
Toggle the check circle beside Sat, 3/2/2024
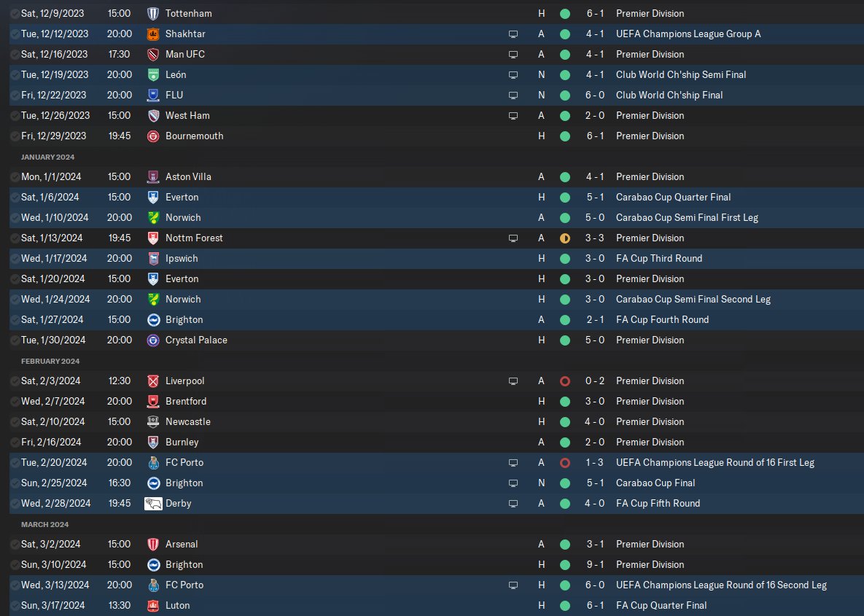click(x=15, y=544)
